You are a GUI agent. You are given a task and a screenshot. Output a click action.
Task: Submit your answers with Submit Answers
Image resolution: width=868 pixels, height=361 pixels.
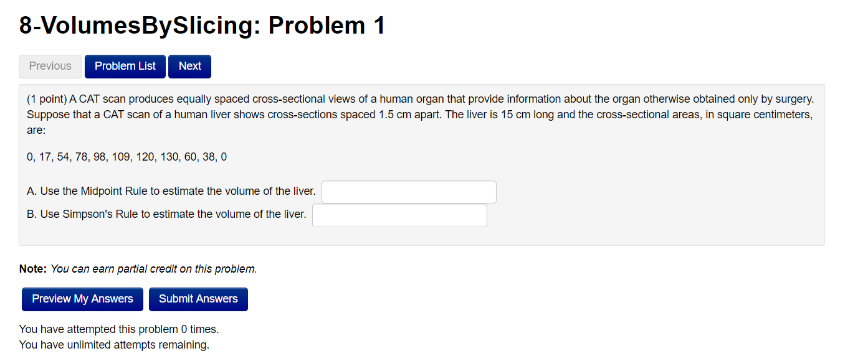[x=198, y=299]
